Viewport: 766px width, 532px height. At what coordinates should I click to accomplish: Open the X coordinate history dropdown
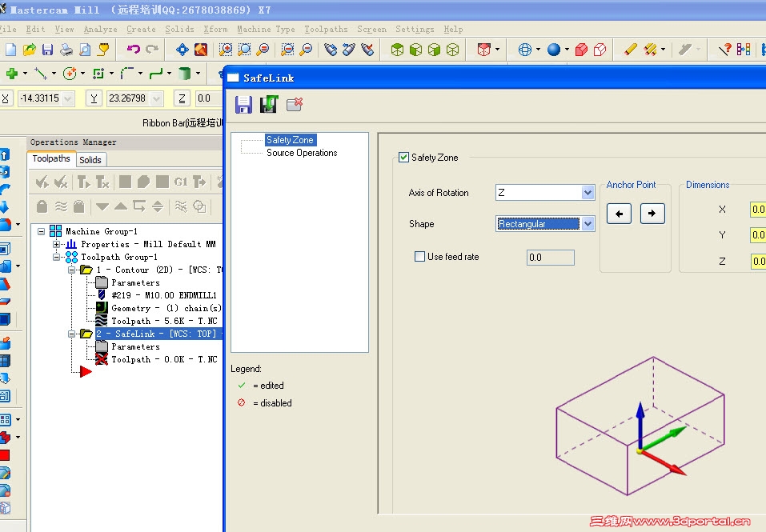click(68, 98)
